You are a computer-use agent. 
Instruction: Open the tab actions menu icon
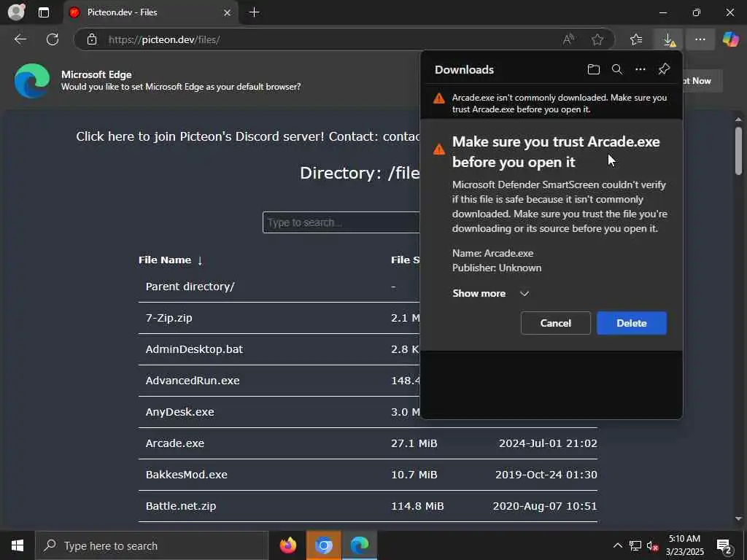(44, 12)
